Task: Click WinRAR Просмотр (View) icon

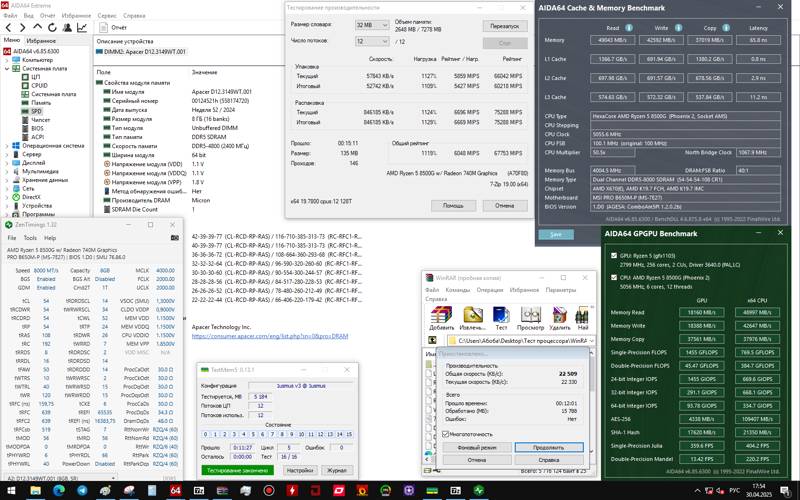Action: (x=530, y=315)
